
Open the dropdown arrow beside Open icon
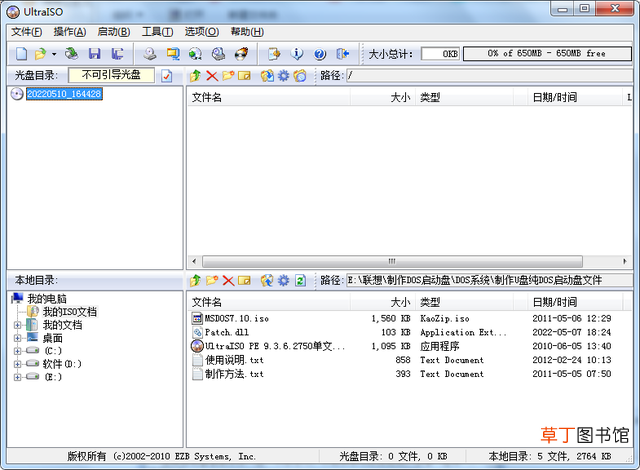[x=54, y=54]
